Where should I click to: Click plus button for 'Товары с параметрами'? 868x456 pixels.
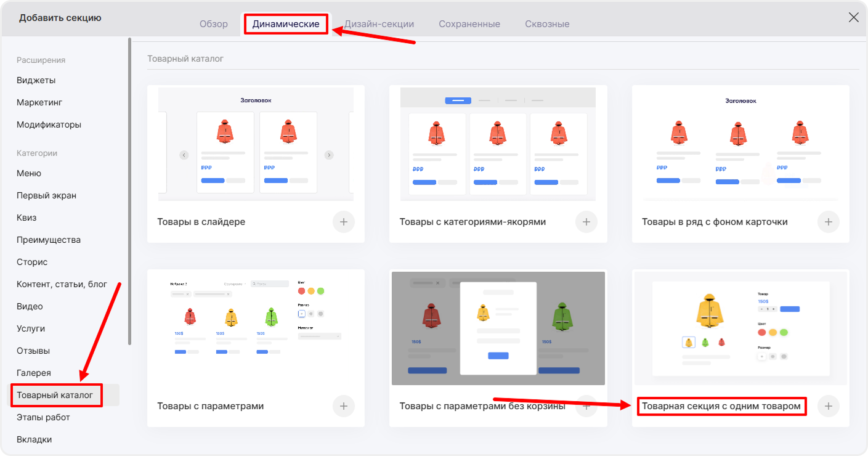(x=344, y=406)
